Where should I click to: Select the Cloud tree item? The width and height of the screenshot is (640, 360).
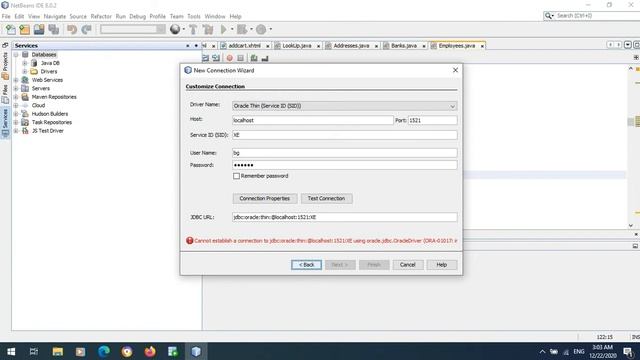pyautogui.click(x=38, y=105)
